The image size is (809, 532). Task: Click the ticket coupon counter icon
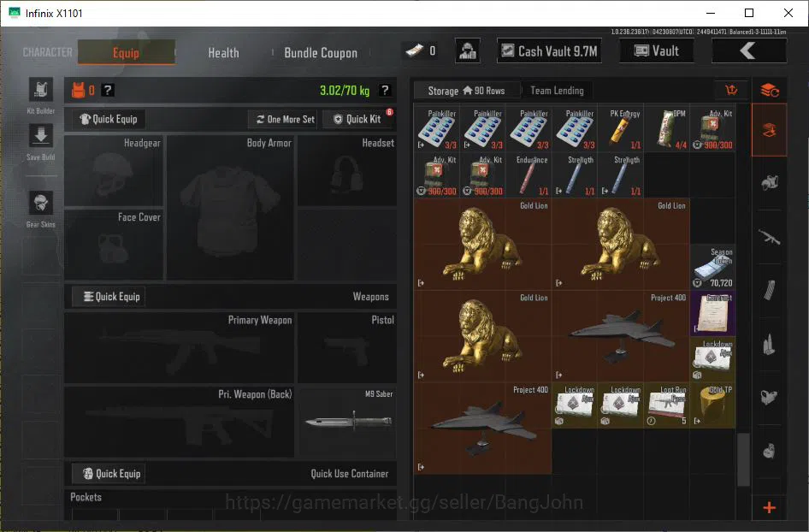pos(415,50)
